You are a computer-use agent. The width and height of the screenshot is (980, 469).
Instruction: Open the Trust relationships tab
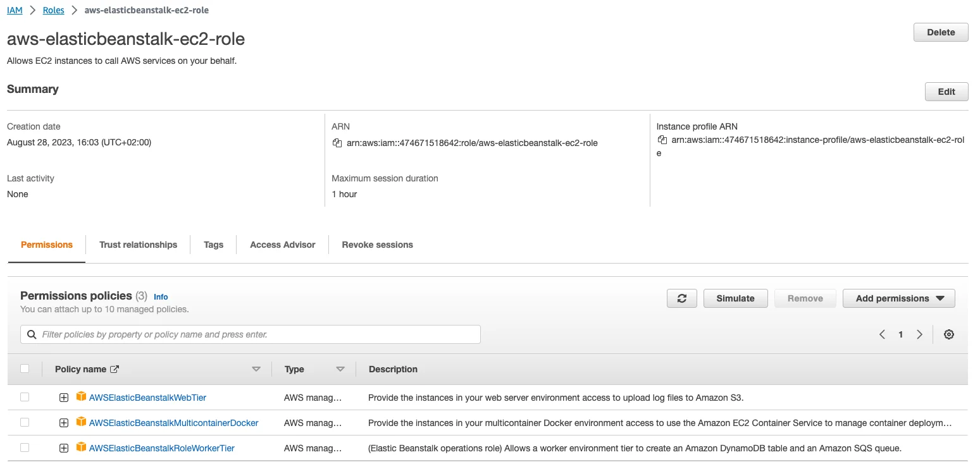(138, 245)
